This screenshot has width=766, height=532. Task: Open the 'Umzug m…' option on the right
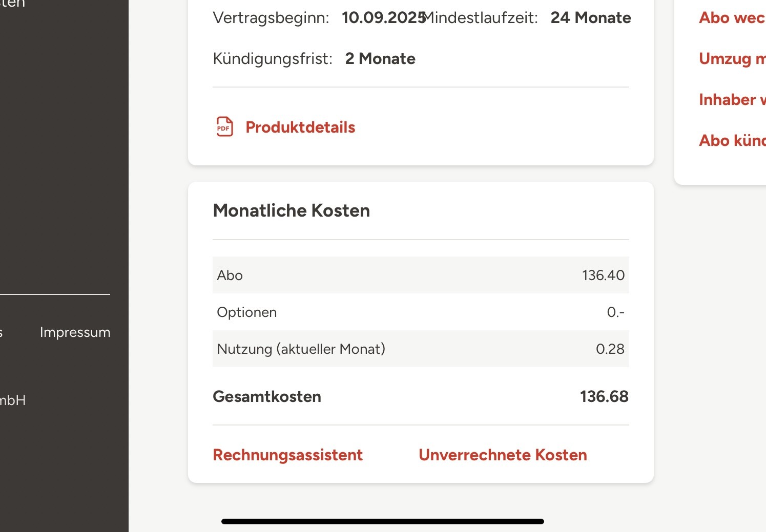(x=732, y=59)
